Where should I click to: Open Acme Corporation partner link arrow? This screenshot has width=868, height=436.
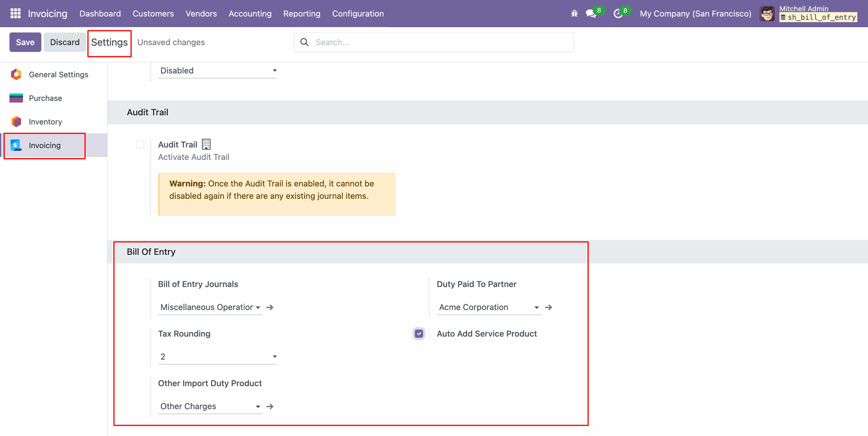[548, 307]
